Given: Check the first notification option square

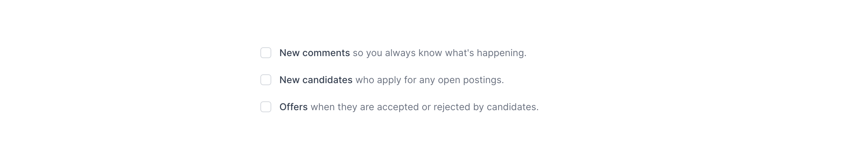Looking at the screenshot, I should click(265, 53).
